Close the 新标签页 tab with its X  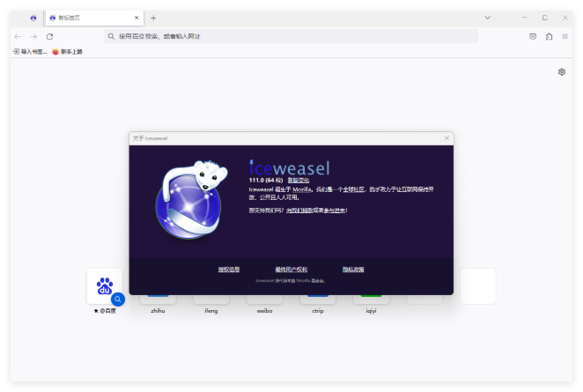[137, 18]
